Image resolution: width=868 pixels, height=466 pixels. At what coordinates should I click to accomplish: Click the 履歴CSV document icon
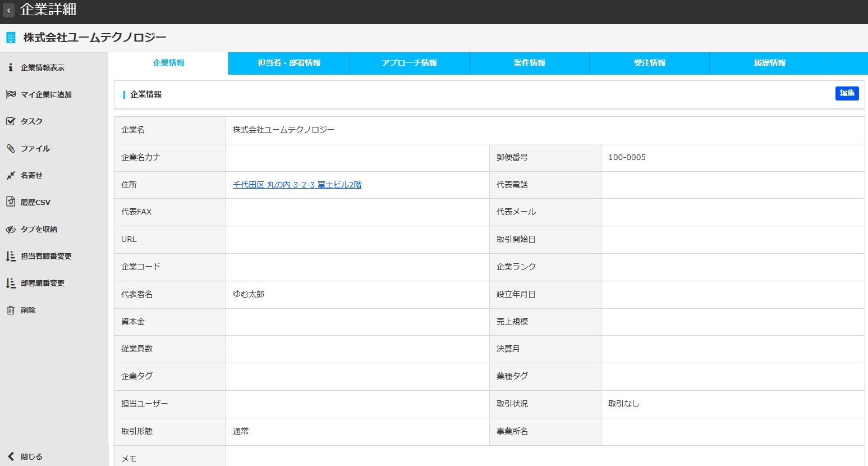coord(11,202)
